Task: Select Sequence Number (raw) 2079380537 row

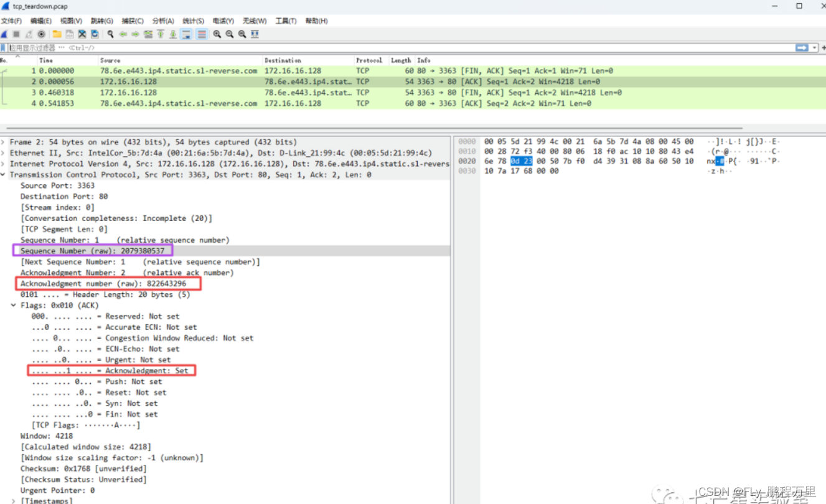Action: pyautogui.click(x=225, y=251)
